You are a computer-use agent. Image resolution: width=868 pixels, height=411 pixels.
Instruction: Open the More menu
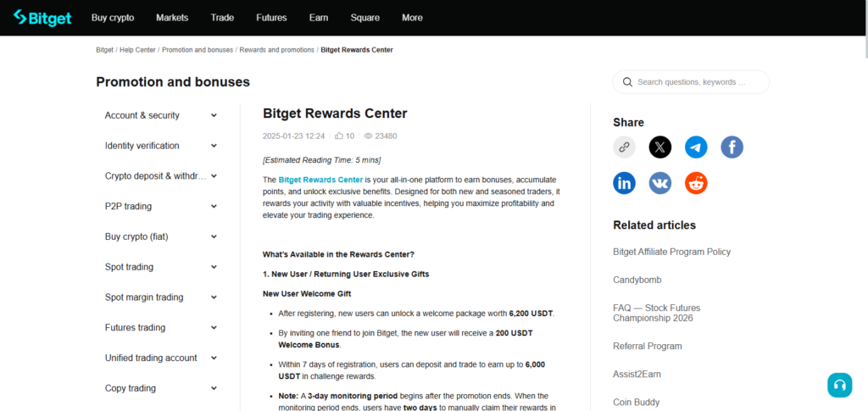tap(413, 18)
